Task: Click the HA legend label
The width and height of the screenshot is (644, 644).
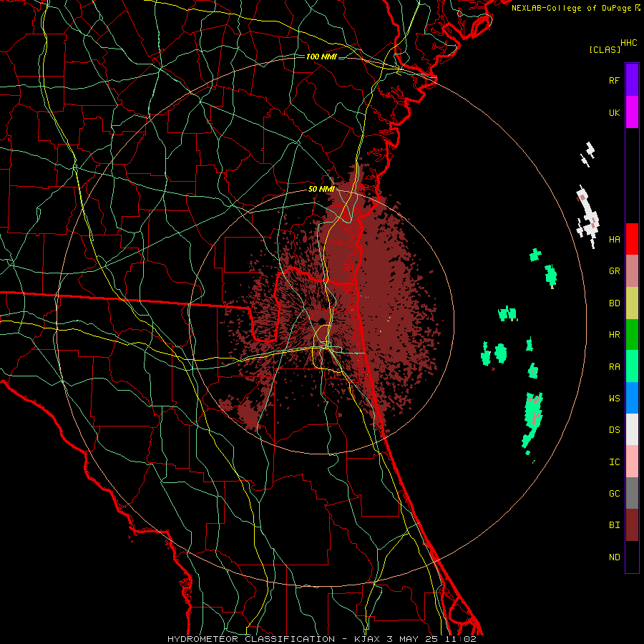Action: pyautogui.click(x=614, y=239)
